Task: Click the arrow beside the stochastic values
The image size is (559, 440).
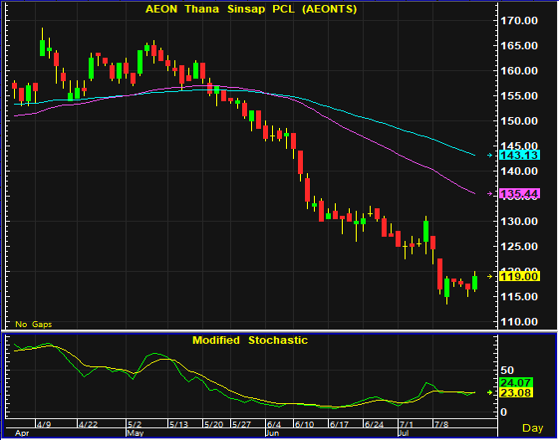Action: (x=490, y=392)
